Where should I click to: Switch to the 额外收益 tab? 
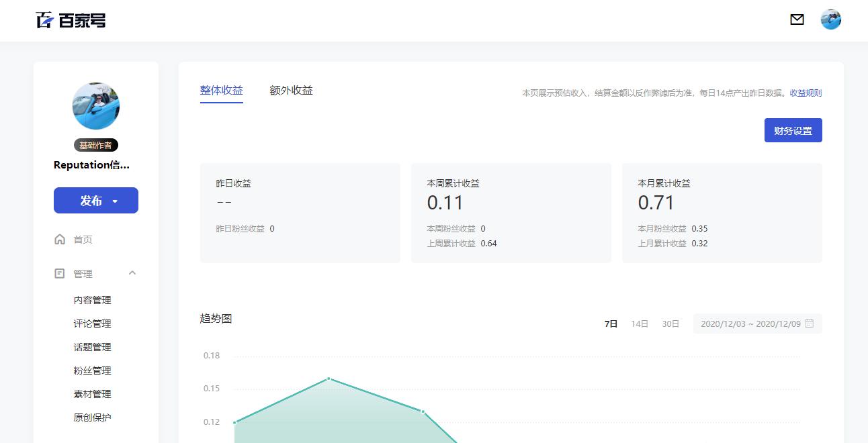(290, 90)
